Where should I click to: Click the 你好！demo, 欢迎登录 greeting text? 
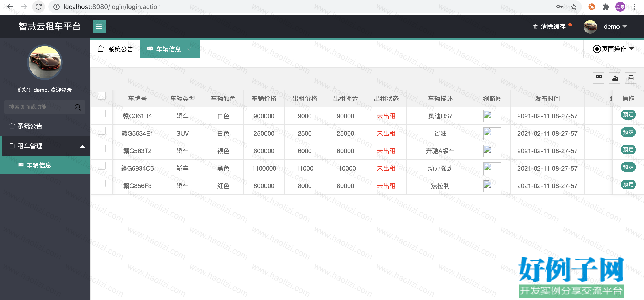pyautogui.click(x=45, y=90)
